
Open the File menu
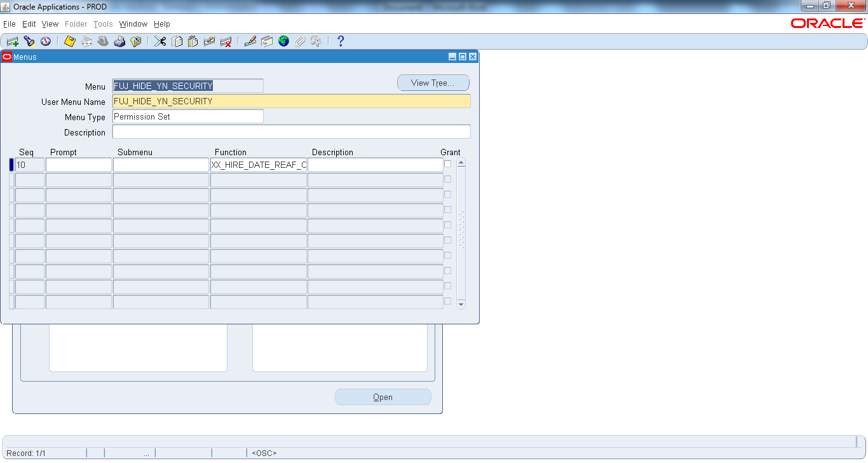(x=10, y=24)
